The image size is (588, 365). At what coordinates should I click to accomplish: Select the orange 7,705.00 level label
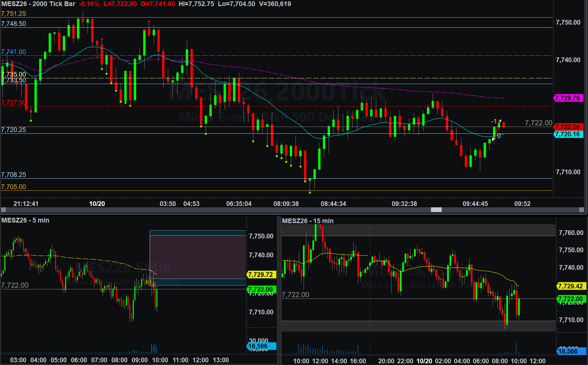point(14,187)
